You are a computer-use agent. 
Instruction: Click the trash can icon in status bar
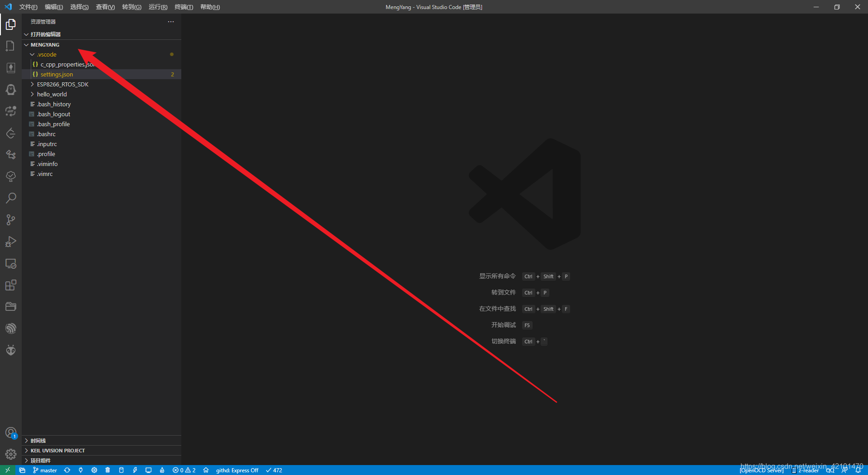click(108, 470)
